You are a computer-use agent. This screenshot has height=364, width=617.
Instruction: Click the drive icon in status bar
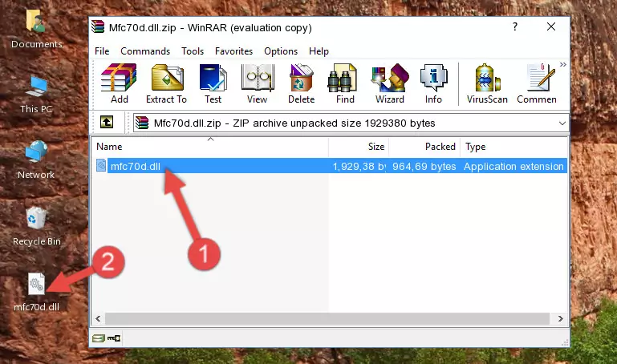point(99,338)
